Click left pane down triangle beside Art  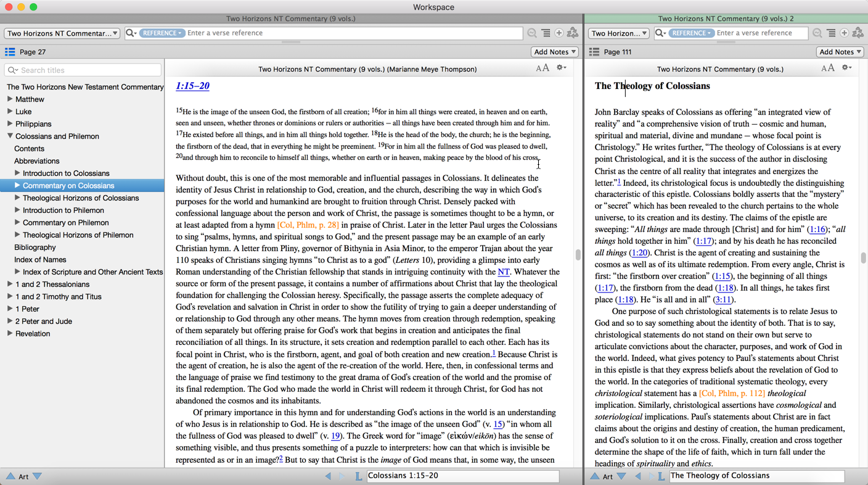[38, 476]
